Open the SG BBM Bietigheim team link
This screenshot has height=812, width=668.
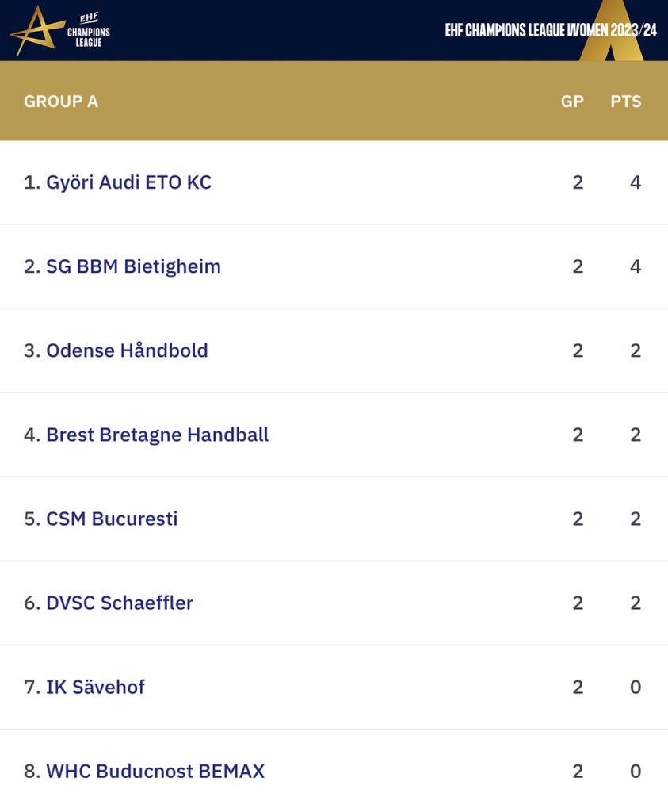pyautogui.click(x=133, y=266)
